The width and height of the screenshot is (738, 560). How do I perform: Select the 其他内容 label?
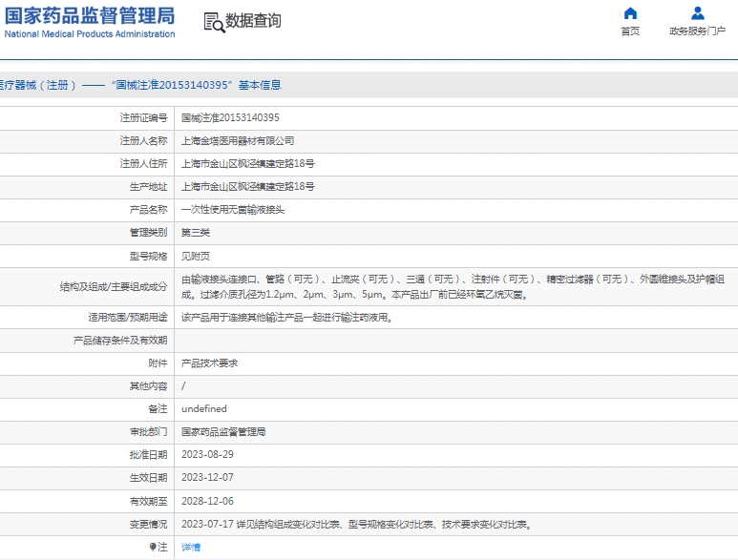(148, 386)
